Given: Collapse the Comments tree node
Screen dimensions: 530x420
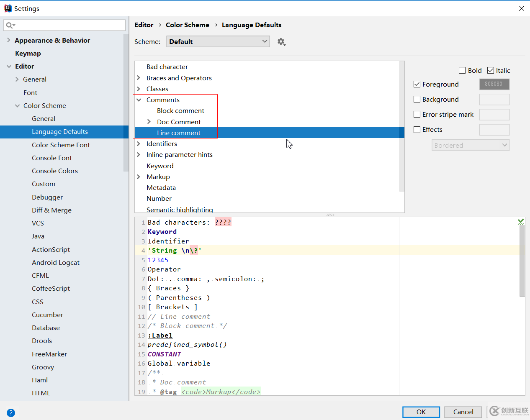Looking at the screenshot, I should 139,100.
